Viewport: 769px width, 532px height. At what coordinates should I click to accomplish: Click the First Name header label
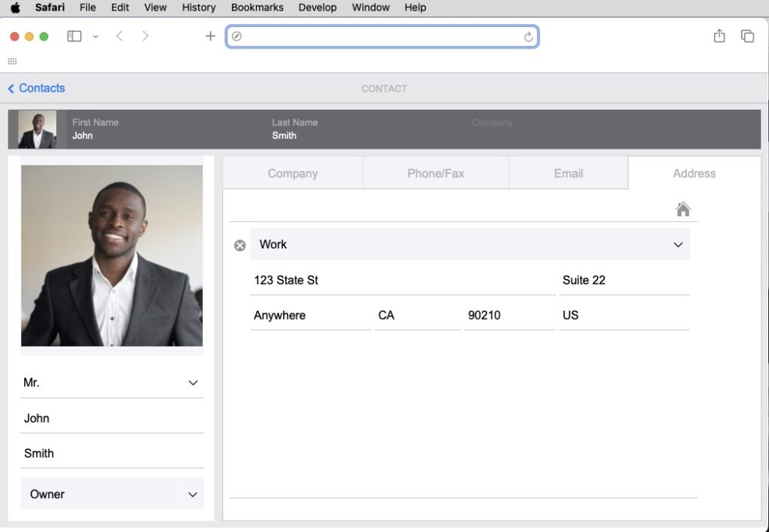point(95,122)
